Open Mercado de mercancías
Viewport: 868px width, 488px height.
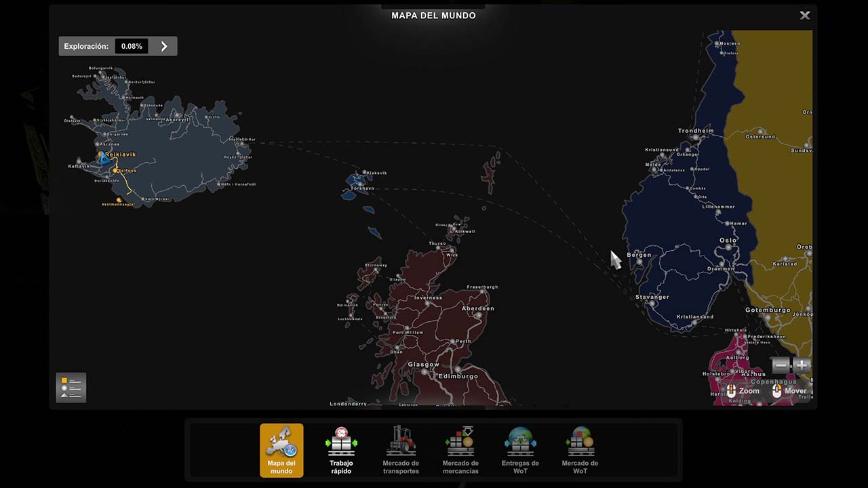pos(460,450)
